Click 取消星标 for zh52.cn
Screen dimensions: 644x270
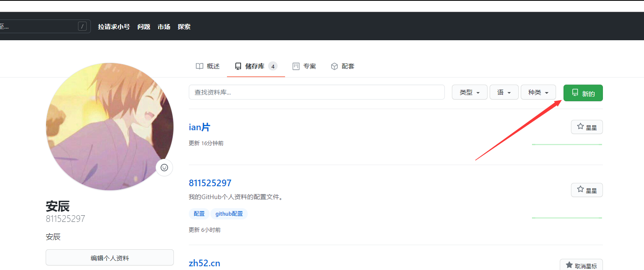pos(581,265)
